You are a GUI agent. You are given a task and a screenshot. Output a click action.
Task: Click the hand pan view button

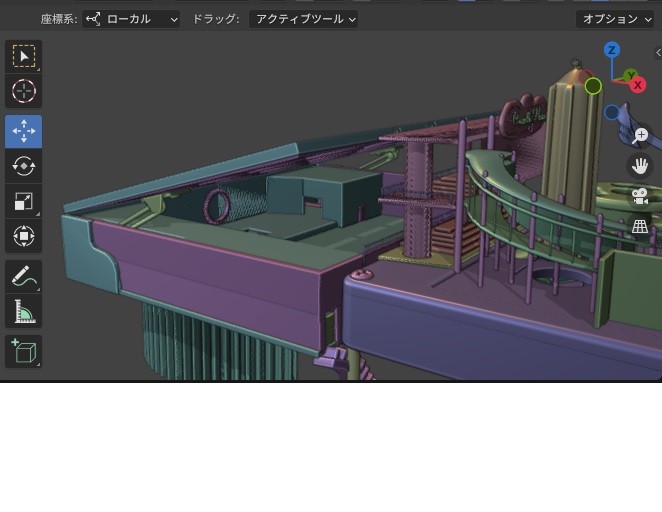[640, 166]
